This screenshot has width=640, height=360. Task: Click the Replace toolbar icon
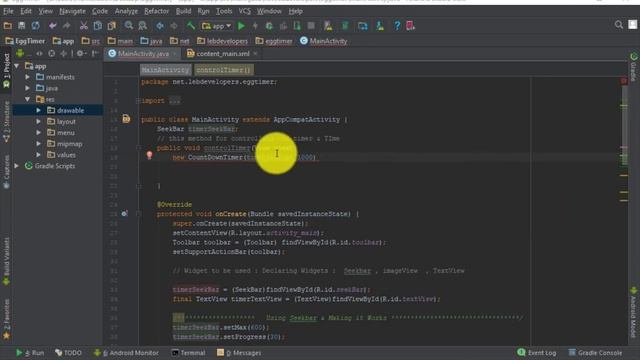pos(142,26)
